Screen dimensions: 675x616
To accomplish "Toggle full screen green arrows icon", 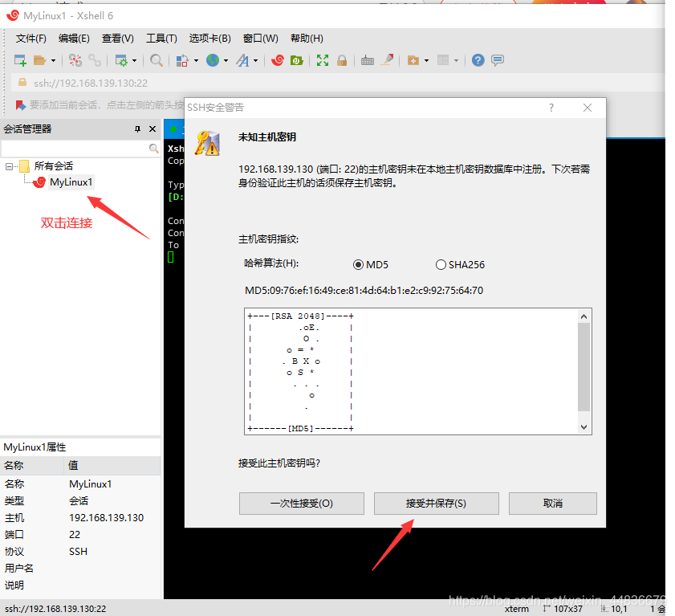I will [323, 60].
